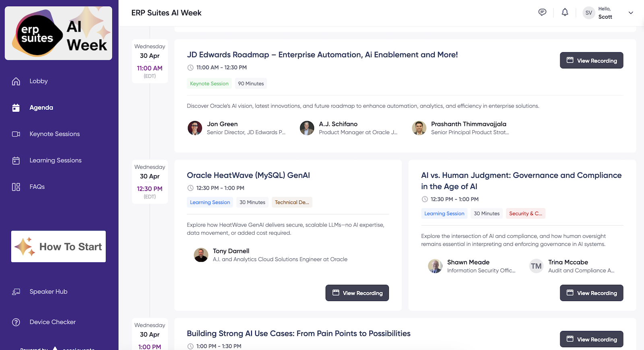The width and height of the screenshot is (644, 350).
Task: Click the FAQs layout icon
Action: click(x=16, y=187)
